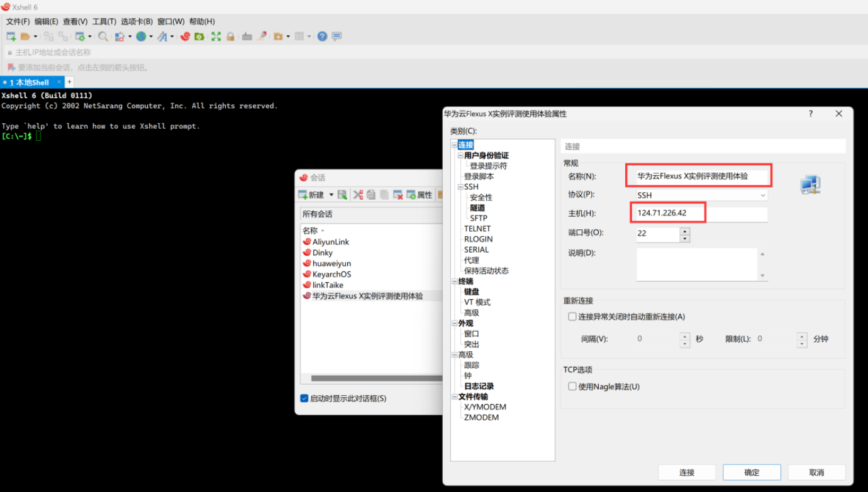Launch Xftp via green toolbar icon
The height and width of the screenshot is (492, 868).
pos(199,36)
